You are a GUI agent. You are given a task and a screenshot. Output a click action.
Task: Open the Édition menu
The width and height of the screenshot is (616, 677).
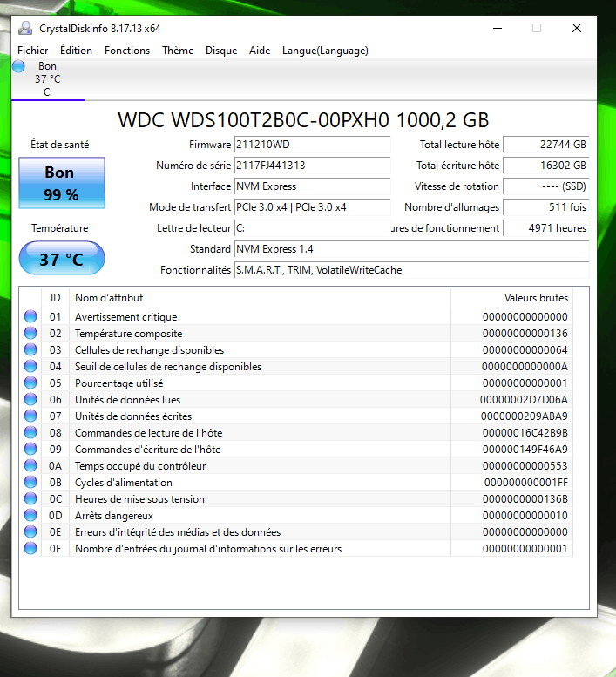click(x=76, y=51)
